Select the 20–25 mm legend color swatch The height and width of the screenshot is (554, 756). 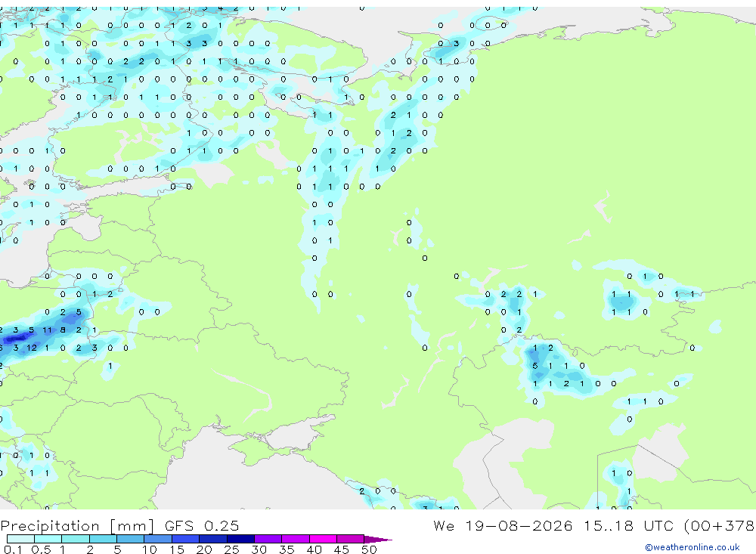point(212,539)
